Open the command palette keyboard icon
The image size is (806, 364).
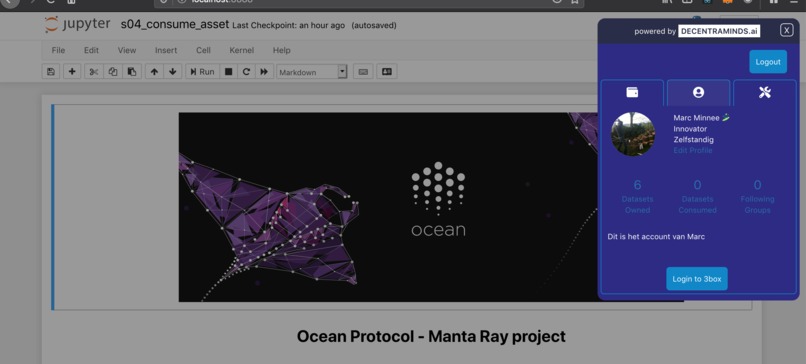click(363, 71)
